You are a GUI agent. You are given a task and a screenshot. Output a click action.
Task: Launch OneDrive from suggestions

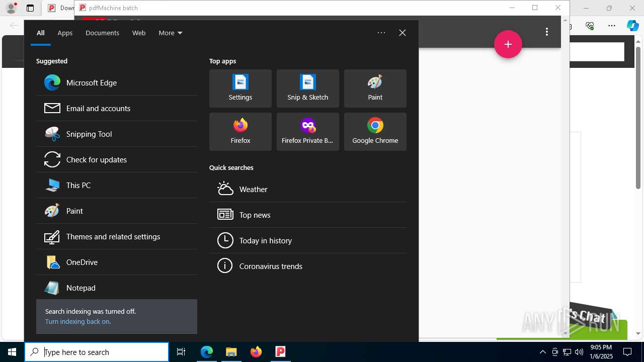tap(117, 262)
